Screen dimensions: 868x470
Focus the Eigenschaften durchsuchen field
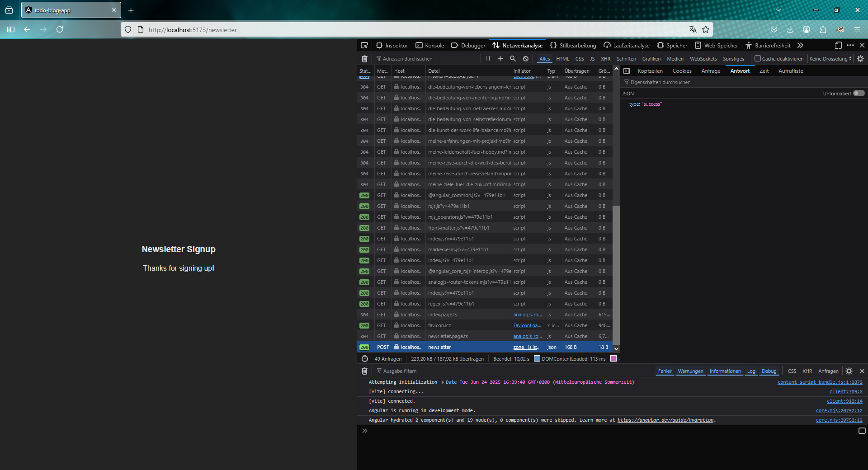[744, 82]
